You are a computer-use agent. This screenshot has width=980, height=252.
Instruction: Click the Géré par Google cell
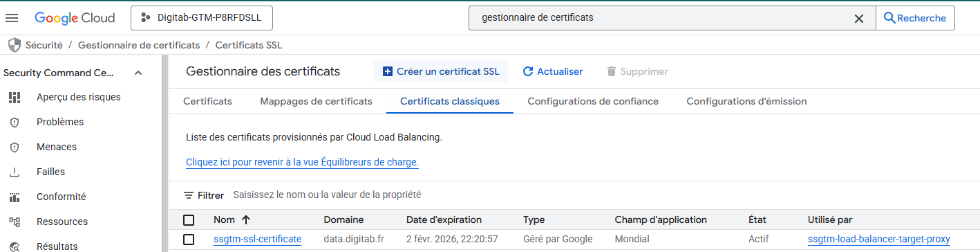pos(558,239)
